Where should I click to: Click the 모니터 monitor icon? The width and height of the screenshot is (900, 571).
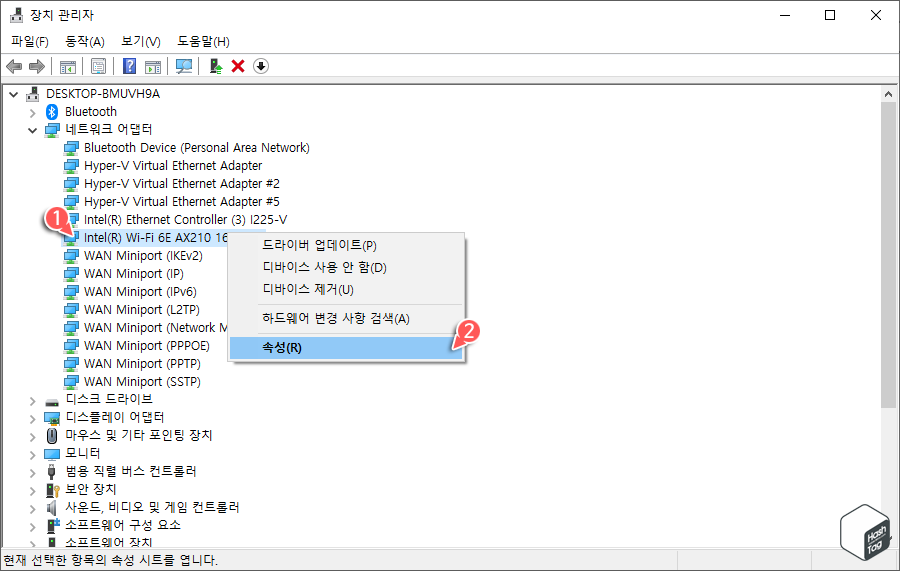click(52, 454)
